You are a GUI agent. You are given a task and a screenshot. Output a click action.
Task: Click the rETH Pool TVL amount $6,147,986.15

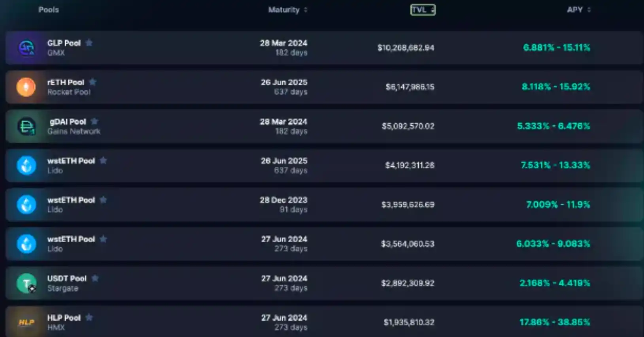pos(410,87)
